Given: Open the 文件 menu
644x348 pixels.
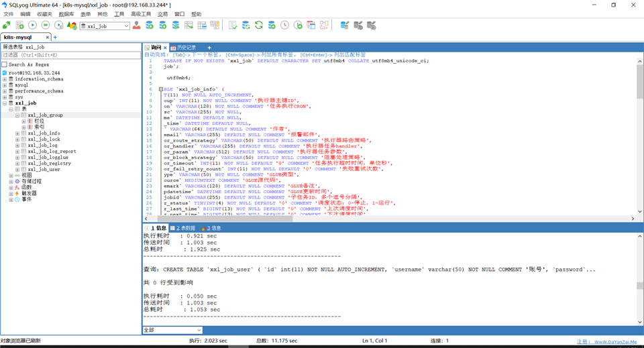Looking at the screenshot, I should pos(9,14).
